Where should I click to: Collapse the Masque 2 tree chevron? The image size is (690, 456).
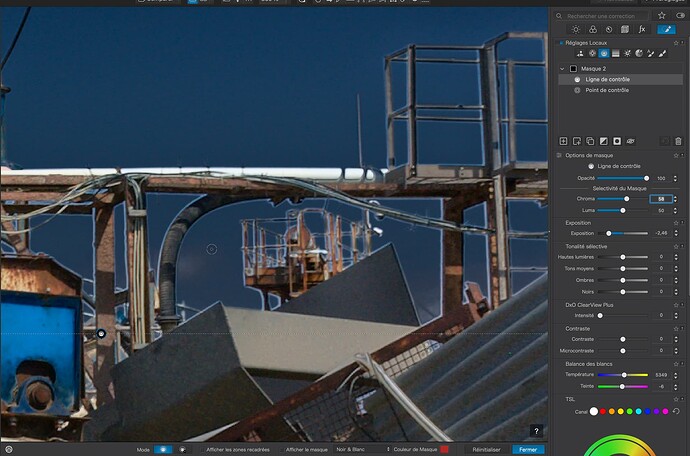562,69
